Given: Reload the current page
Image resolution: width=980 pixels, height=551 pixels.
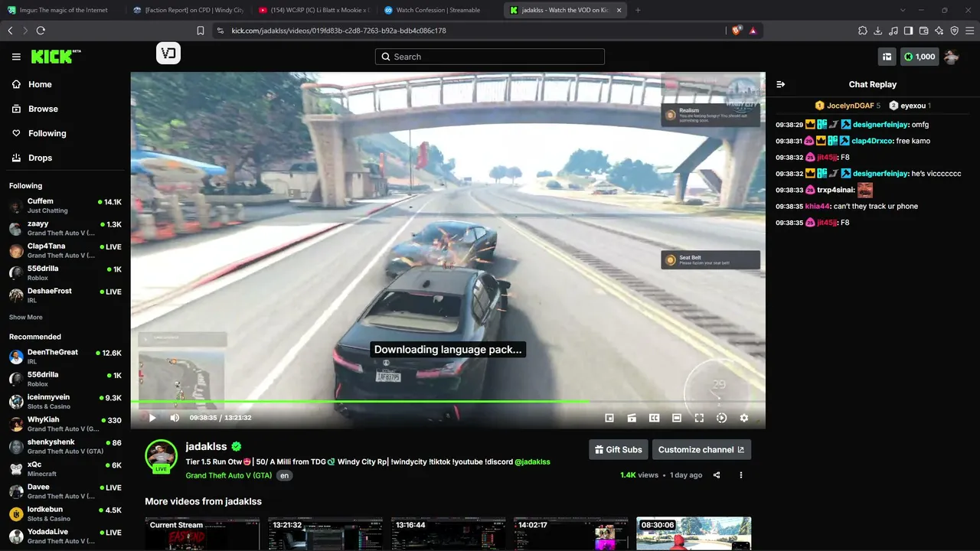Looking at the screenshot, I should coord(41,31).
